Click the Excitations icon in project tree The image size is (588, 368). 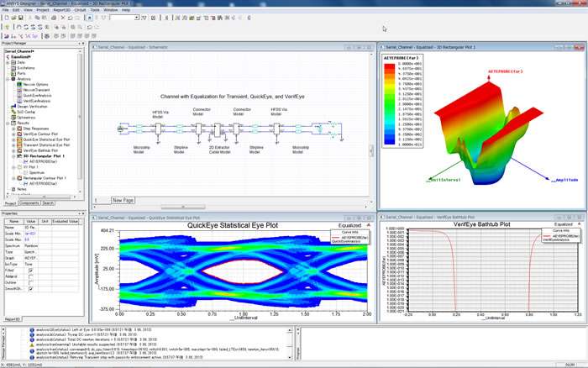pyautogui.click(x=13, y=68)
